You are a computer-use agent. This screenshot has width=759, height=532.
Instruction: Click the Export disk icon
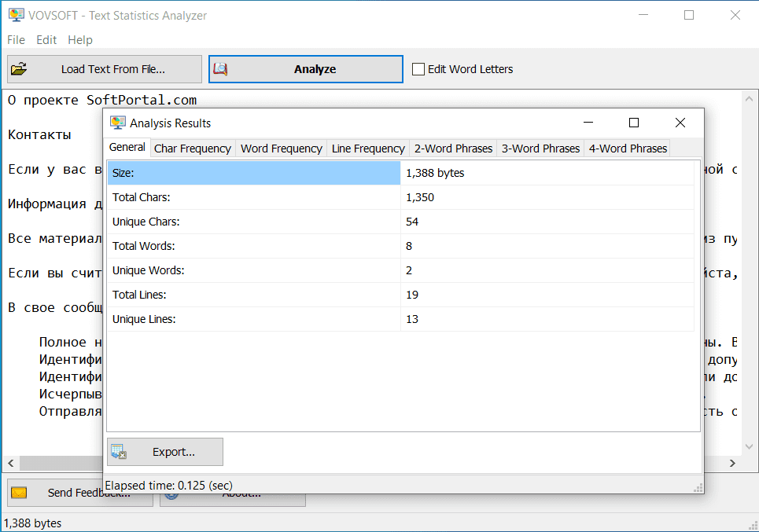pos(119,451)
